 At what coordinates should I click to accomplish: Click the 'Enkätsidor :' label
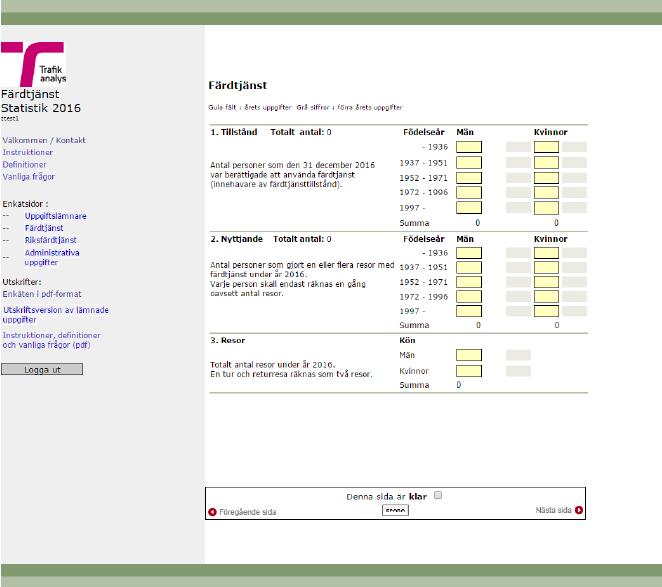[x=25, y=204]
